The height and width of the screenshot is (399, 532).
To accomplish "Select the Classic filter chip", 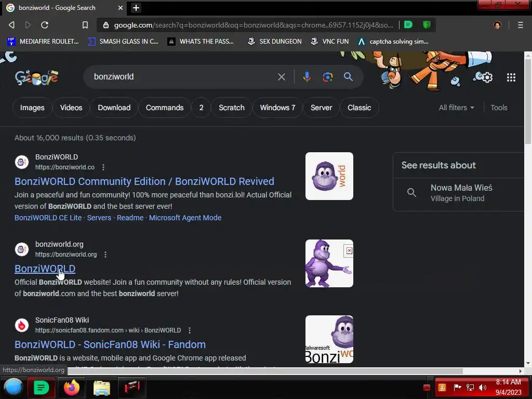I will coord(360,108).
